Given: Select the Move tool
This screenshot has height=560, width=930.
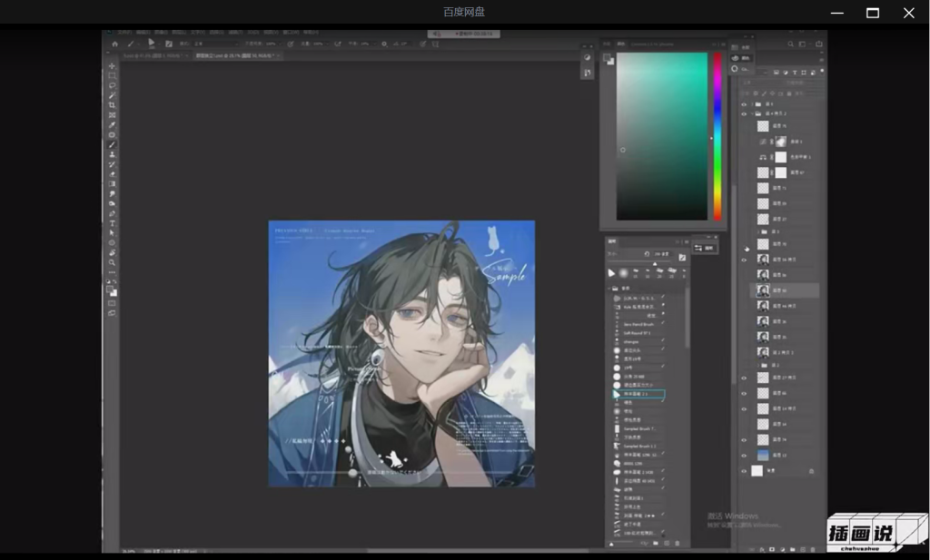Looking at the screenshot, I should tap(113, 66).
